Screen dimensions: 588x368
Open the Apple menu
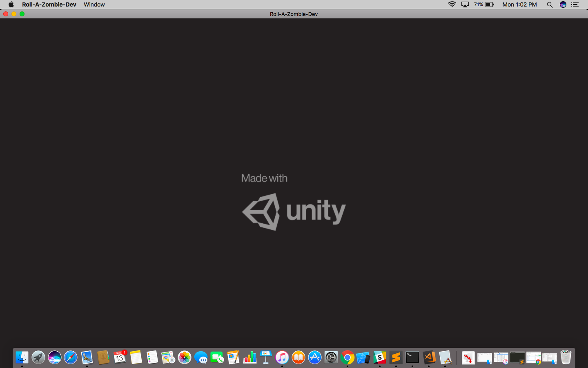(x=11, y=4)
